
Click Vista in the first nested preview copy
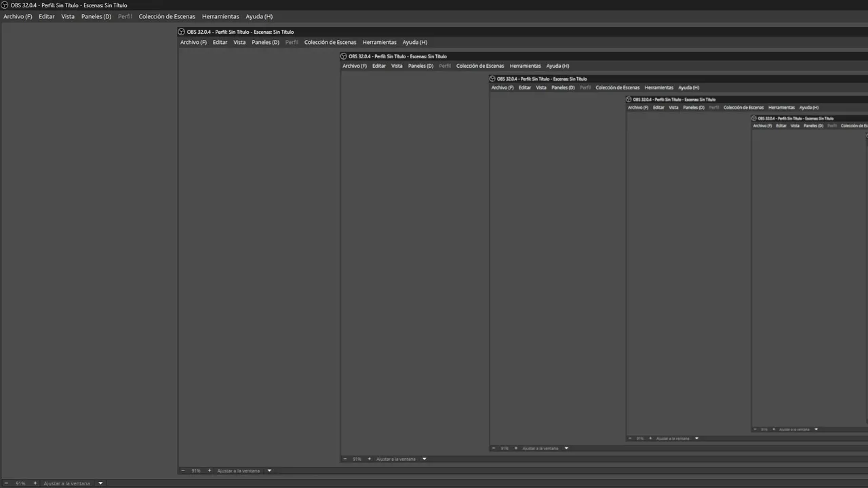tap(239, 42)
